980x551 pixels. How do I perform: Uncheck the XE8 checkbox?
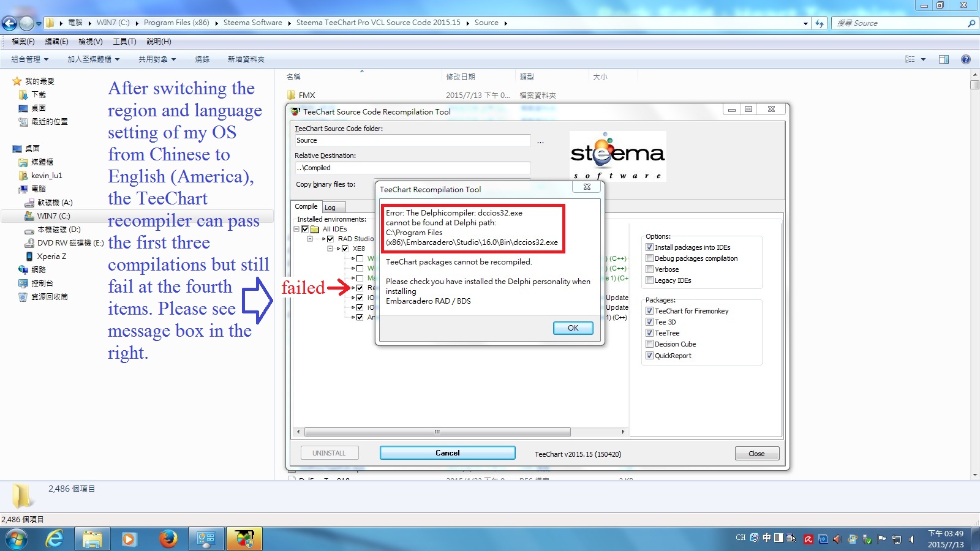click(x=345, y=249)
